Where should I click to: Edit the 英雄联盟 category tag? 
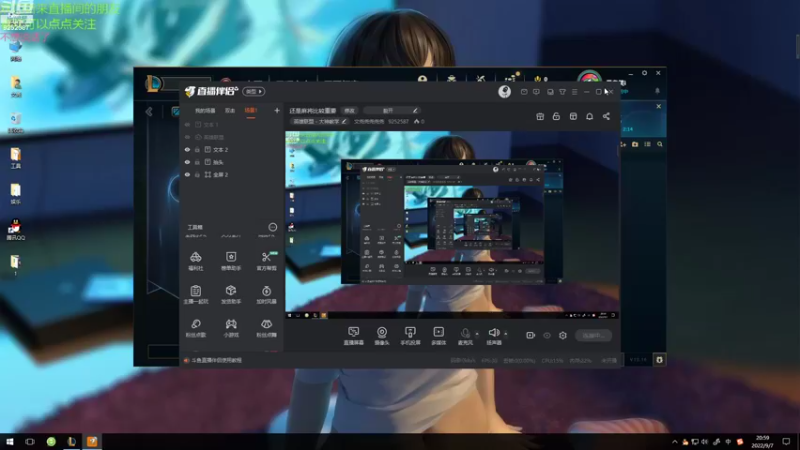[320, 121]
